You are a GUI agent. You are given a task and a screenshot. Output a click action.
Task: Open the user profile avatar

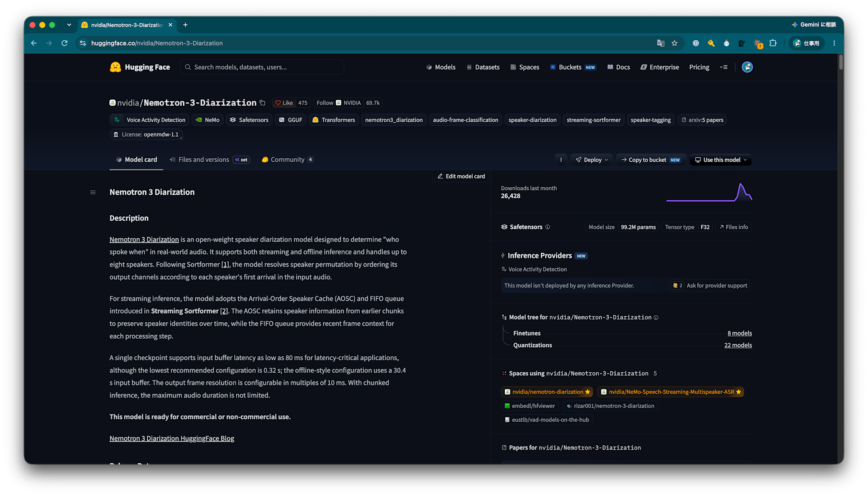(747, 67)
